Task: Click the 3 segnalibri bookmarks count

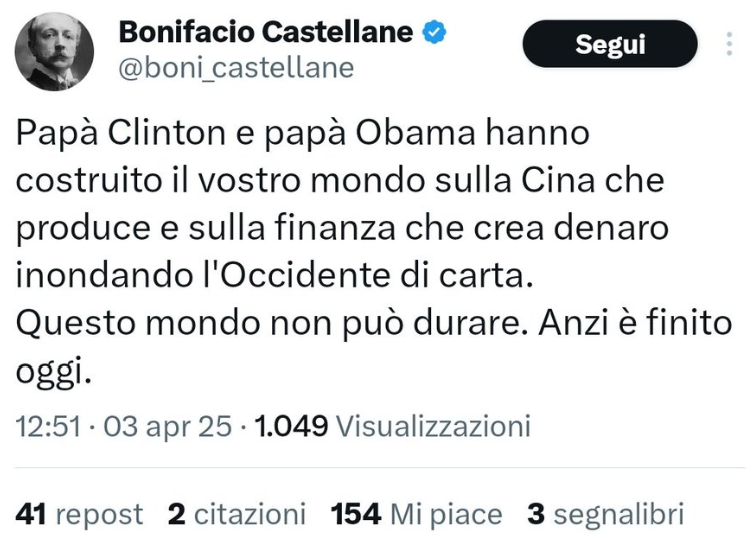Action: [x=606, y=514]
